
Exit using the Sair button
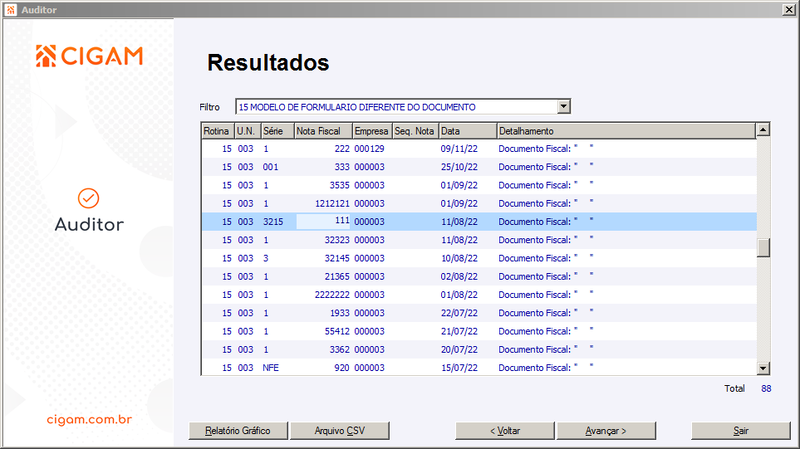[x=741, y=431]
